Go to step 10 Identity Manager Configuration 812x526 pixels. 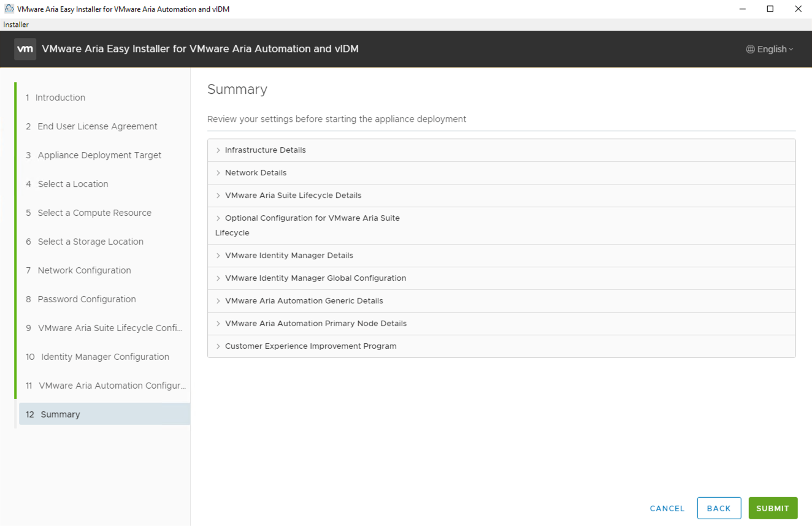click(104, 357)
